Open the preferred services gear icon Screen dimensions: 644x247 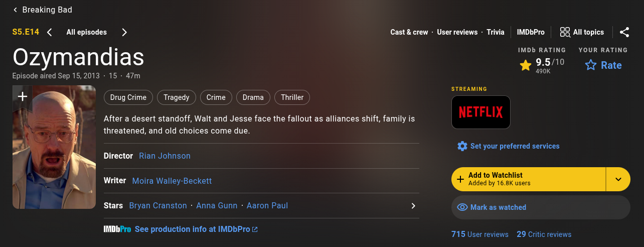click(462, 146)
